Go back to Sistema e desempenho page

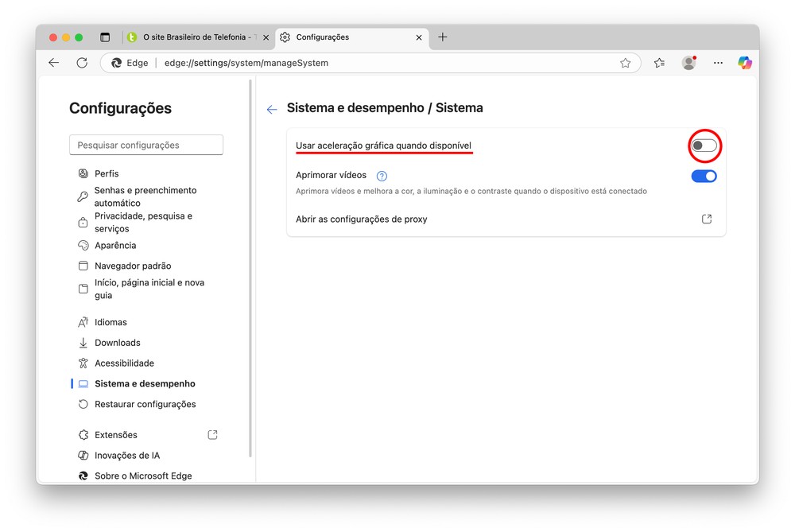click(x=272, y=110)
